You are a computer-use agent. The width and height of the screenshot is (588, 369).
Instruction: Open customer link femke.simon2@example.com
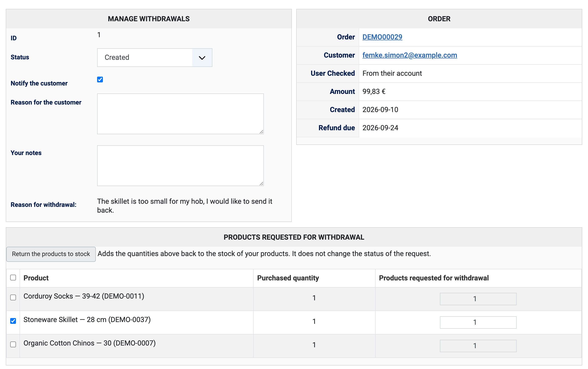pos(410,55)
